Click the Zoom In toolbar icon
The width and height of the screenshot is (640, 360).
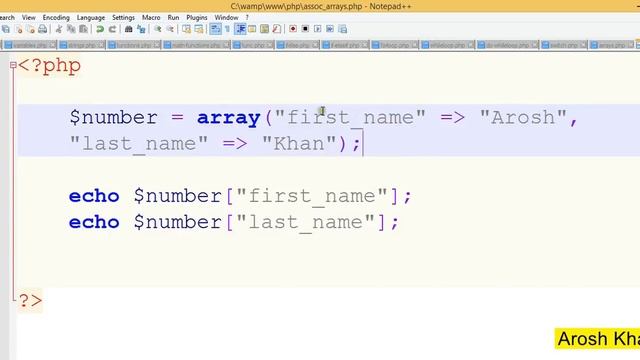158,29
